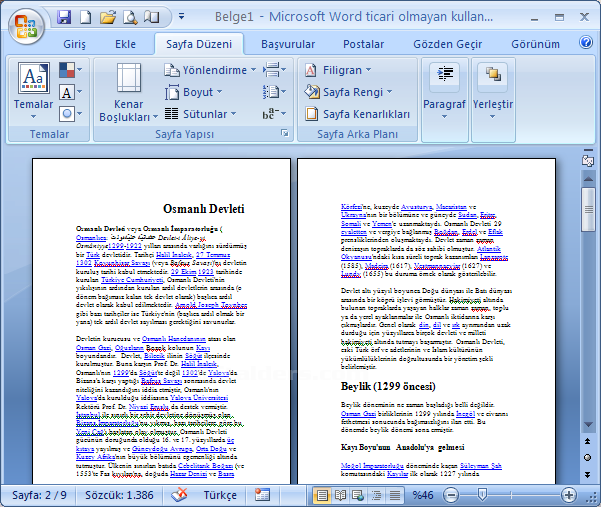
Task: Go to next page double arrow
Action: point(588,474)
